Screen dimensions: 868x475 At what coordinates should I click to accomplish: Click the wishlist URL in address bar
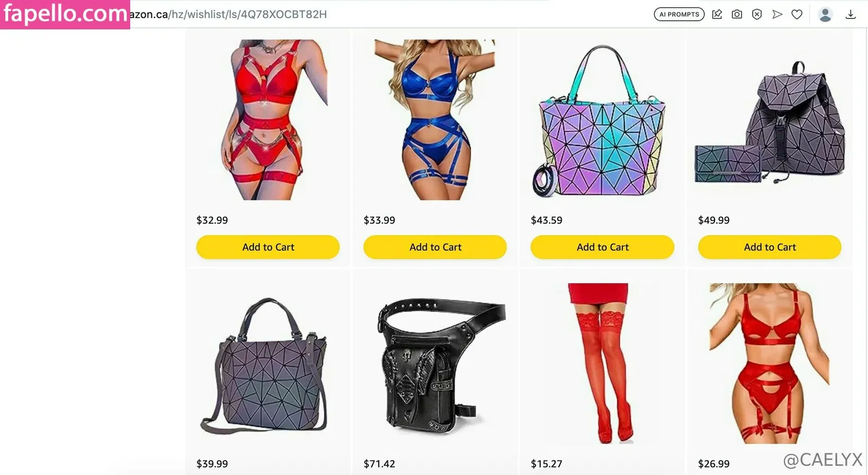point(228,15)
